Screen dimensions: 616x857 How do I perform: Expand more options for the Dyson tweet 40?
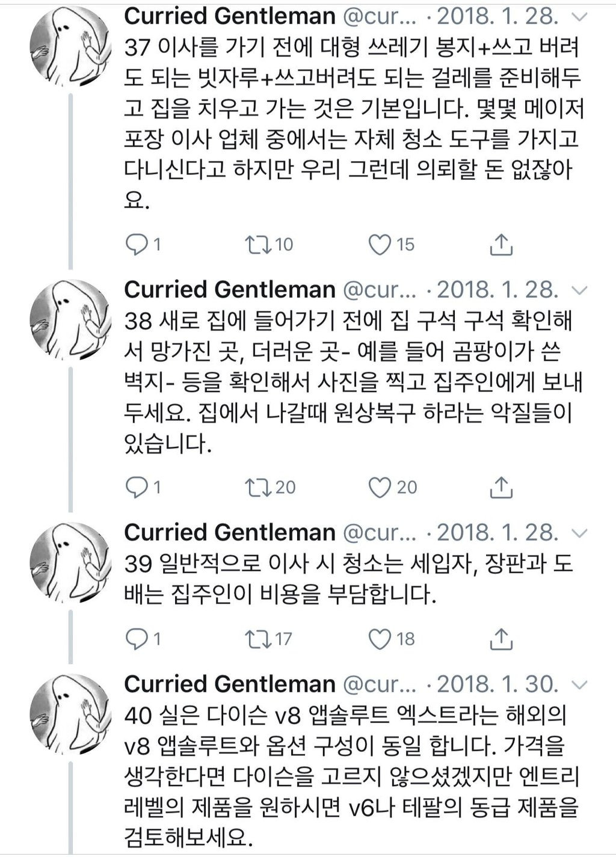click(x=579, y=685)
